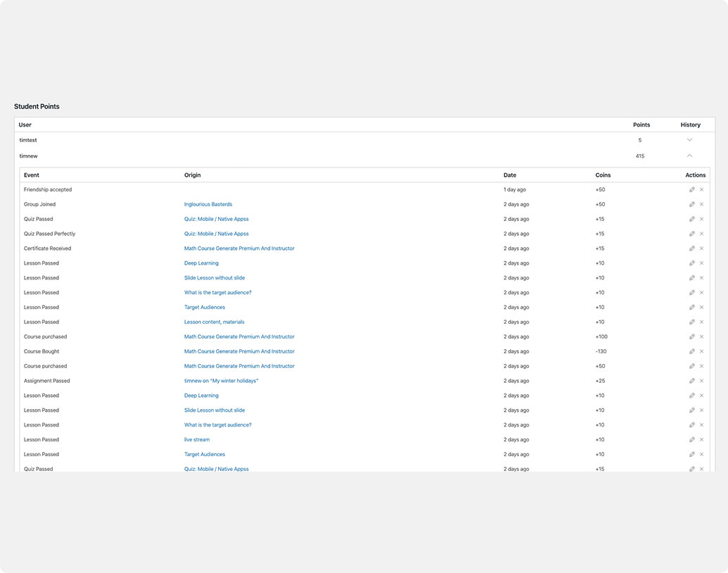Click the Date column header
728x573 pixels.
pos(509,175)
